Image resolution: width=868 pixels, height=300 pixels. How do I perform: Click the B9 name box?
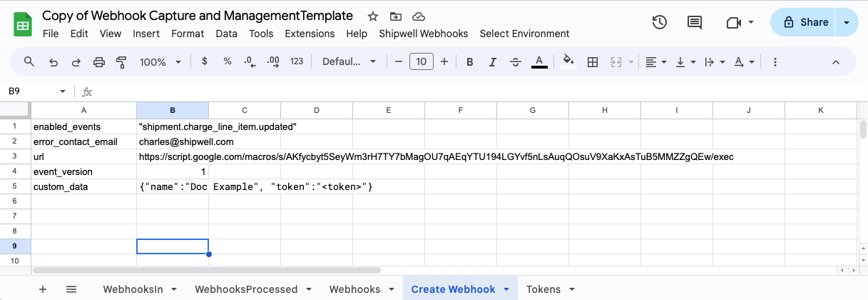coord(31,91)
